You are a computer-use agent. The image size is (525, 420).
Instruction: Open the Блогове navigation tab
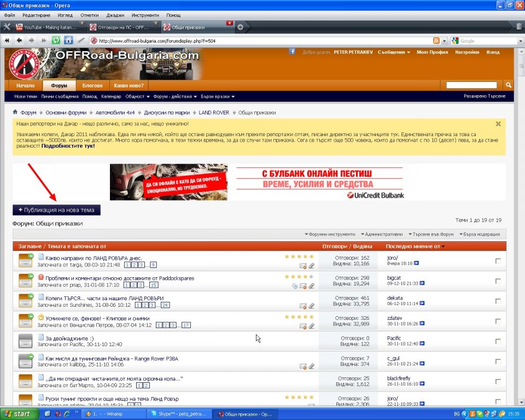point(92,85)
